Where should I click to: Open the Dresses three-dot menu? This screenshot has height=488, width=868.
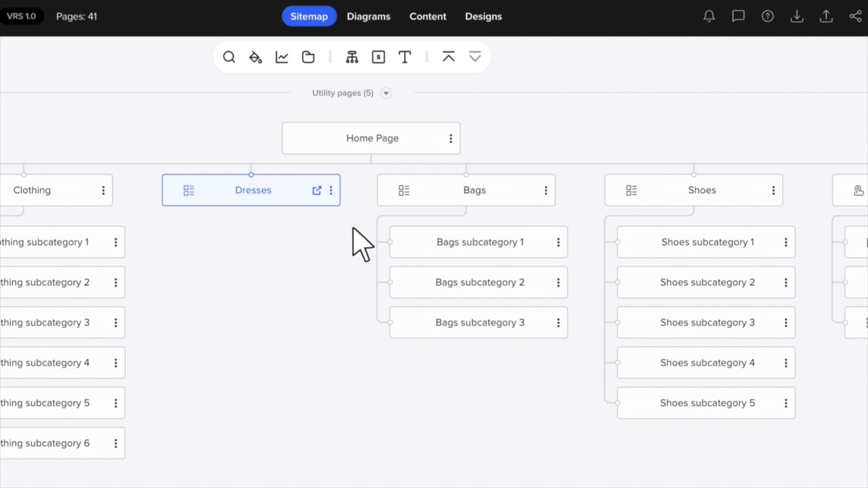(x=331, y=190)
